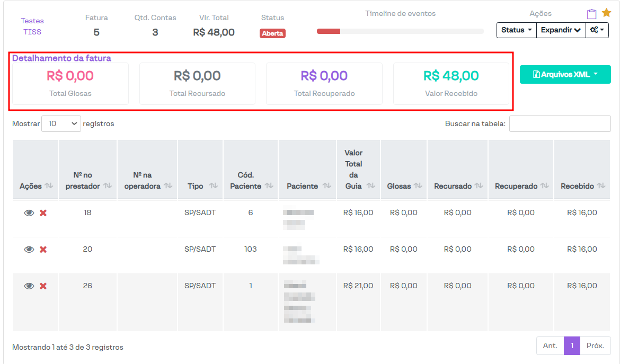Click the Próx. pagination button
This screenshot has height=364, width=620.
(595, 345)
